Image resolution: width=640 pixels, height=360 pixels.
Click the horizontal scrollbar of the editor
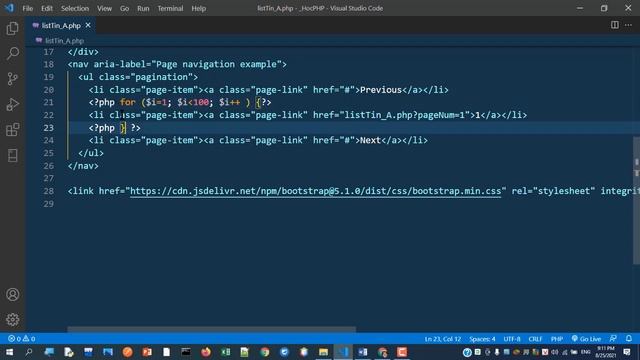[211, 329]
